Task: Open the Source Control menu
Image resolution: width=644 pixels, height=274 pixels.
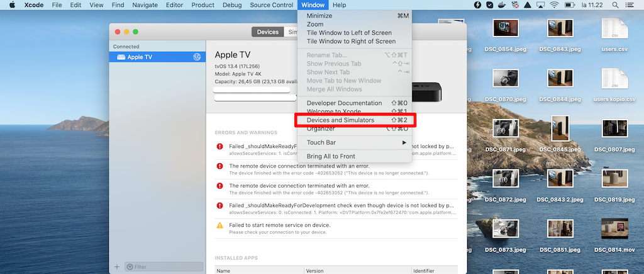Action: (x=272, y=5)
